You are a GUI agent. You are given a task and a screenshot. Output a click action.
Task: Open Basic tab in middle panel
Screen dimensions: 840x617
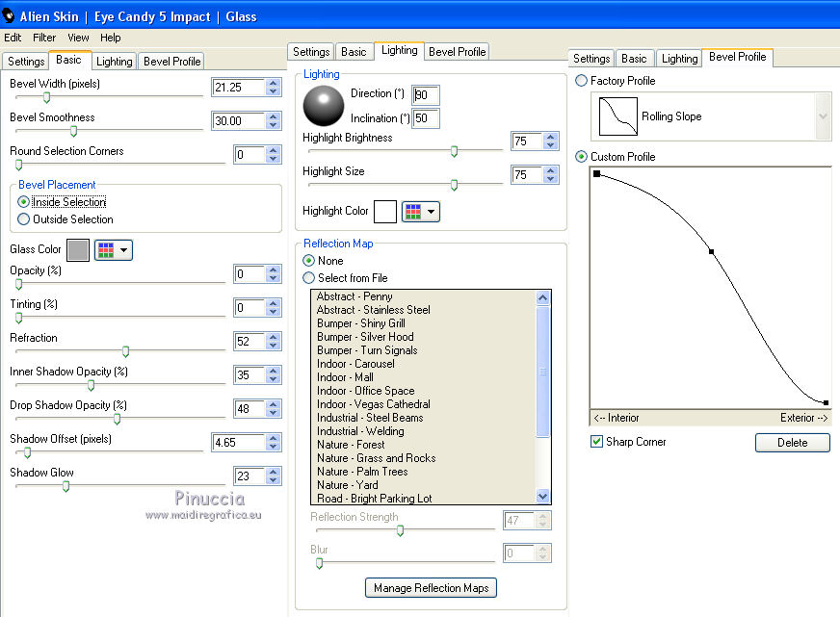tap(354, 51)
